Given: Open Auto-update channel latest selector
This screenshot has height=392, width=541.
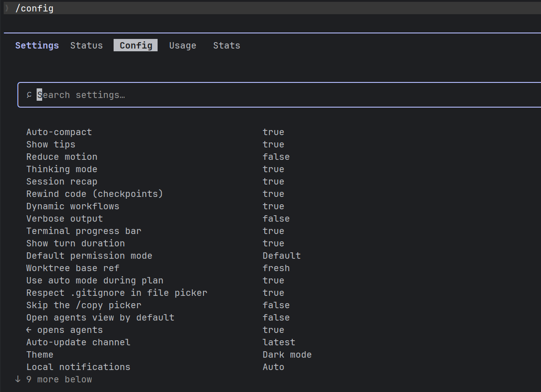Looking at the screenshot, I should tap(279, 343).
